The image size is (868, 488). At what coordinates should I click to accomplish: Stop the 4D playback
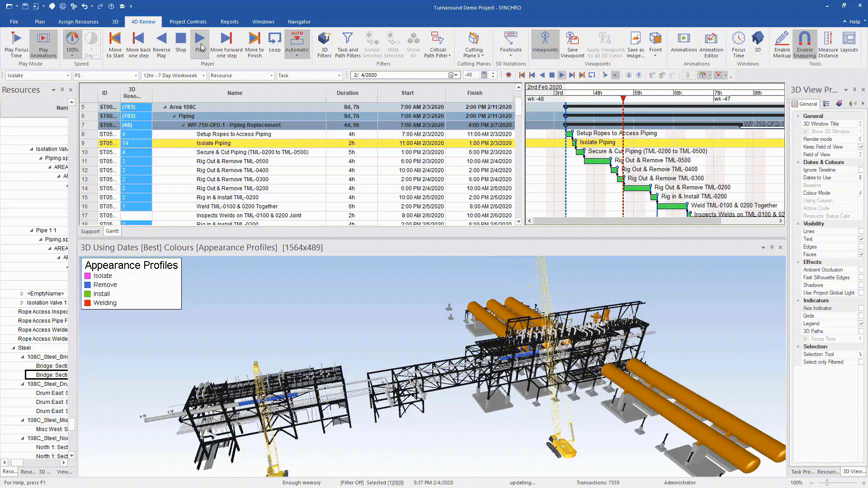tap(181, 42)
